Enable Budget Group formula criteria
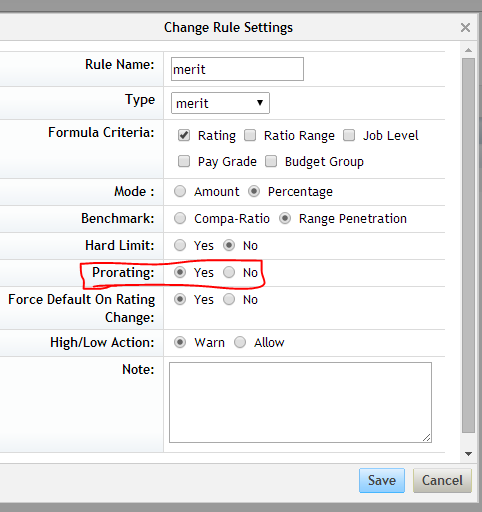 click(271, 161)
